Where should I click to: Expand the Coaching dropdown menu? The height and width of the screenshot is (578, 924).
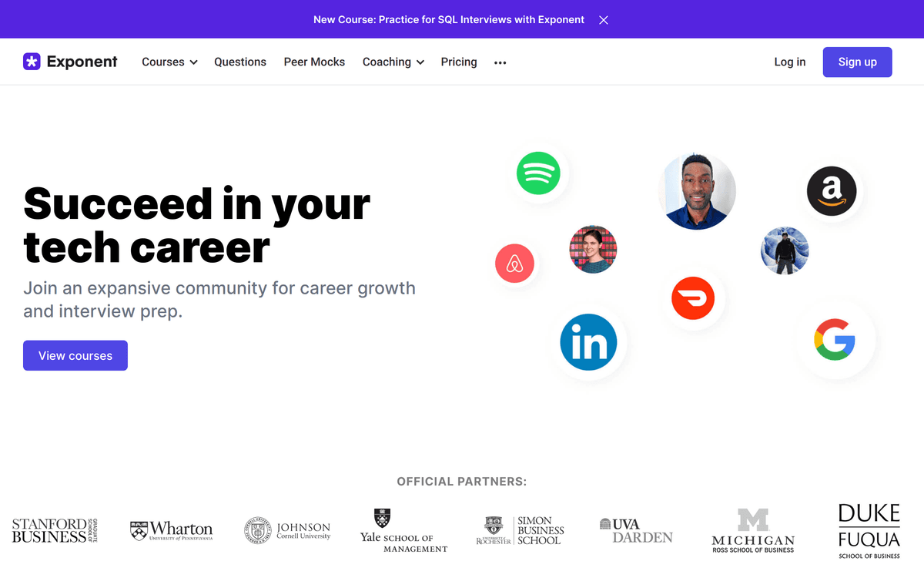pyautogui.click(x=393, y=62)
